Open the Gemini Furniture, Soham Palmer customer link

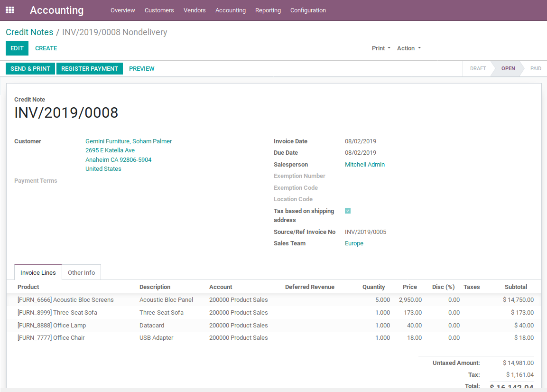[x=129, y=141]
